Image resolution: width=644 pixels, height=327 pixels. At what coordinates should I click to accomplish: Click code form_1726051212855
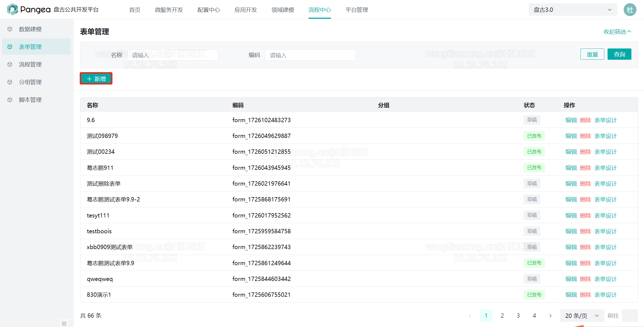(x=262, y=152)
